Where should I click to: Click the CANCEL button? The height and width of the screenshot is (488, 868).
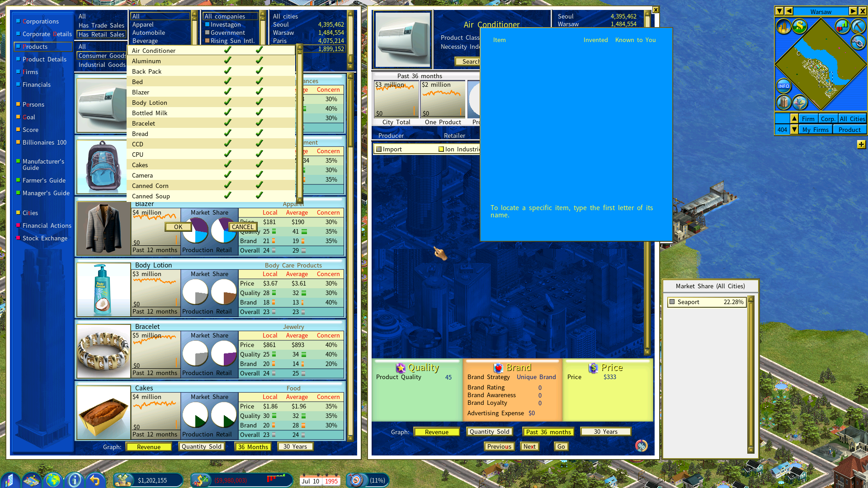(241, 226)
